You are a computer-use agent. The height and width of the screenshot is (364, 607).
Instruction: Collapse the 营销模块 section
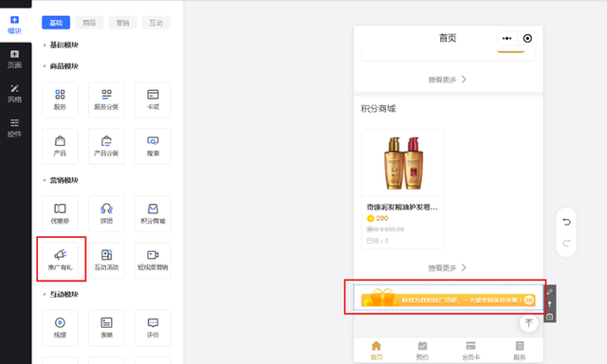pyautogui.click(x=61, y=180)
